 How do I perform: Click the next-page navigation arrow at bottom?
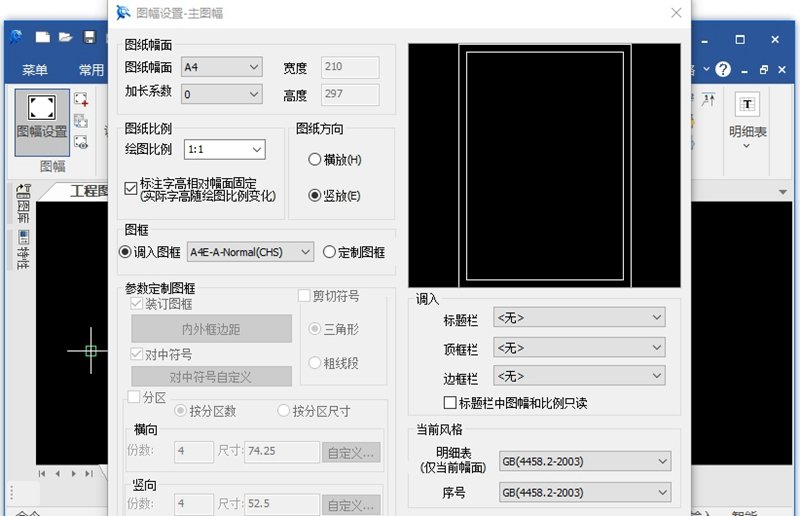click(73, 474)
